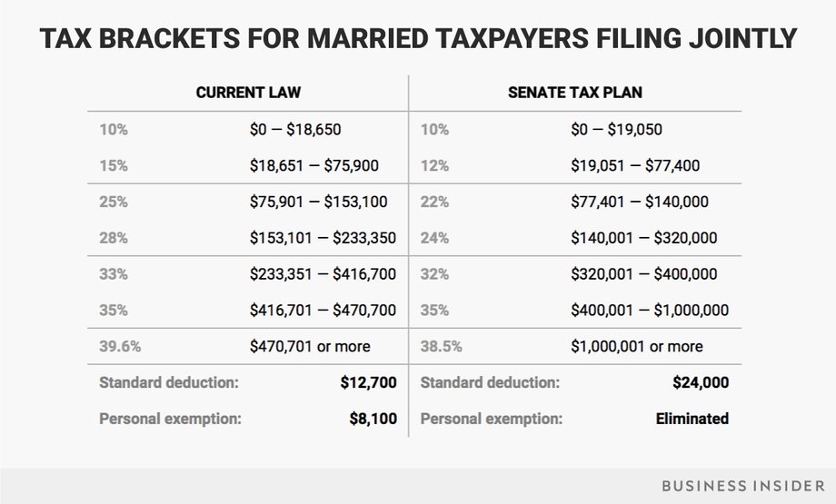Click the $12,700 standard deduction value
This screenshot has width=836, height=504.
coord(368,382)
